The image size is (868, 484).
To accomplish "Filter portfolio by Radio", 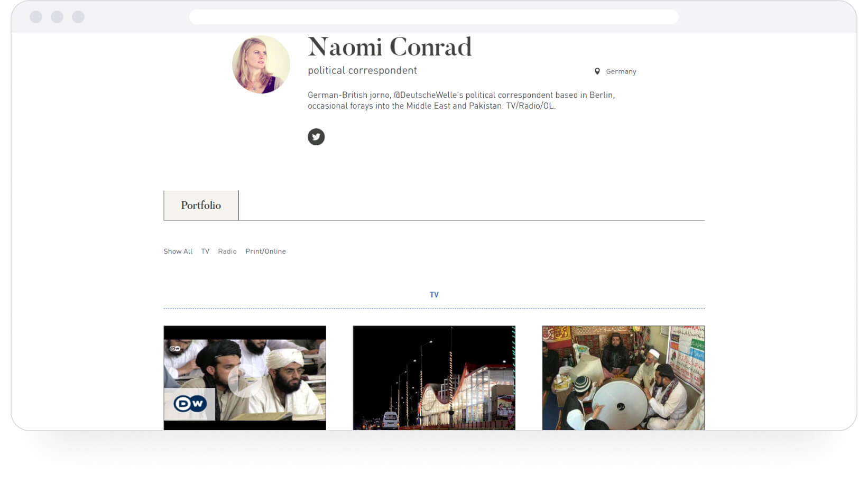I will (x=227, y=252).
